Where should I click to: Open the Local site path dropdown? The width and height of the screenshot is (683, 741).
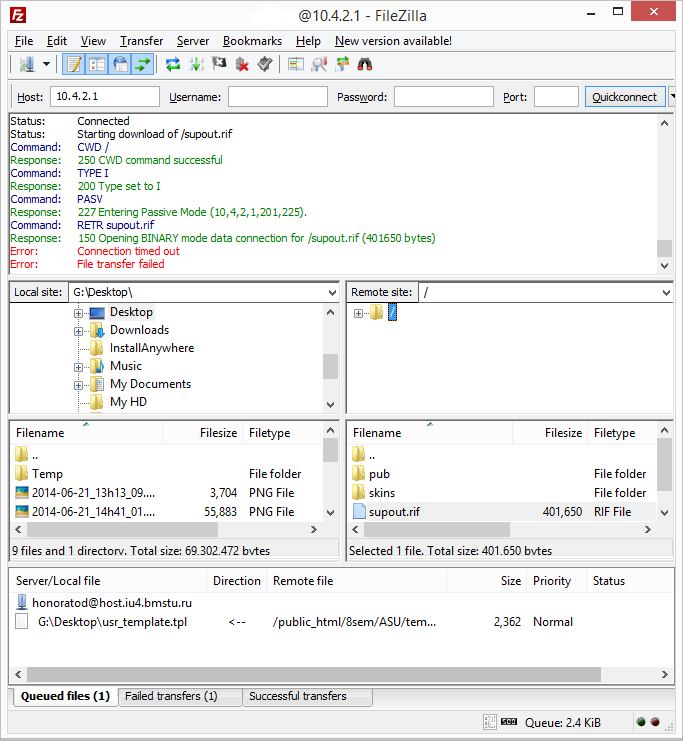332,293
